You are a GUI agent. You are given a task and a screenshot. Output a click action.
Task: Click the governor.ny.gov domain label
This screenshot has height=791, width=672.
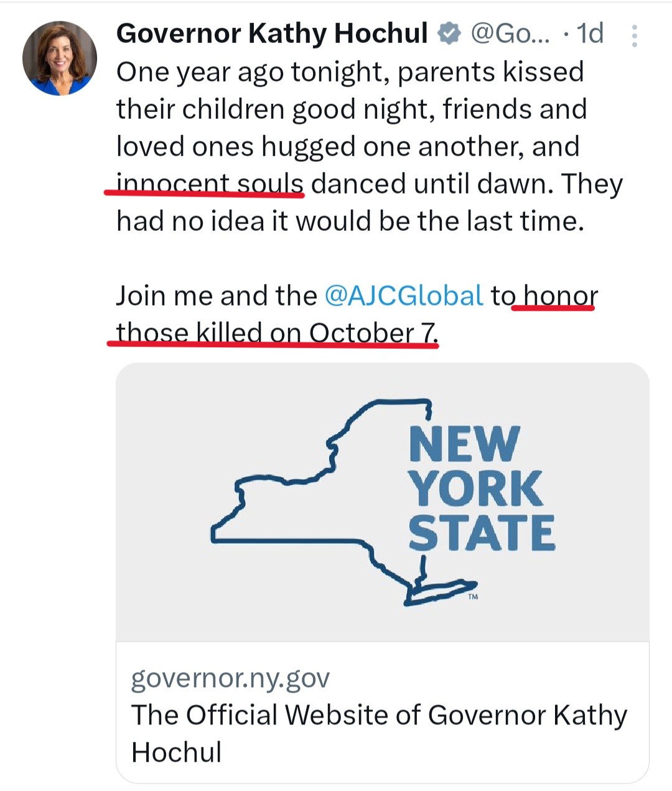tap(230, 678)
